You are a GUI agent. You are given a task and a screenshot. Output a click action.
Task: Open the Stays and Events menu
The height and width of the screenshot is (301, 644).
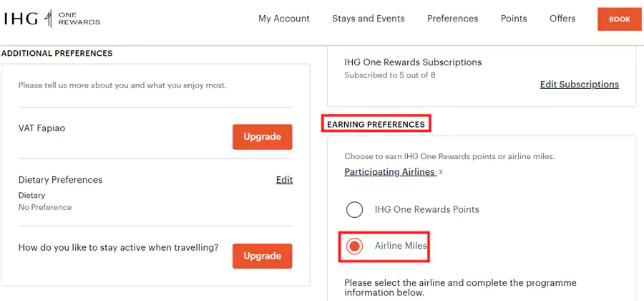(369, 19)
